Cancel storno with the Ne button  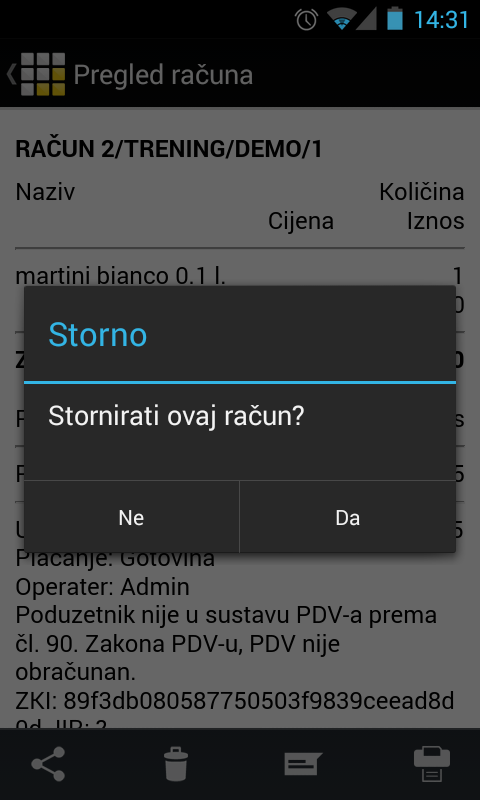click(x=131, y=517)
